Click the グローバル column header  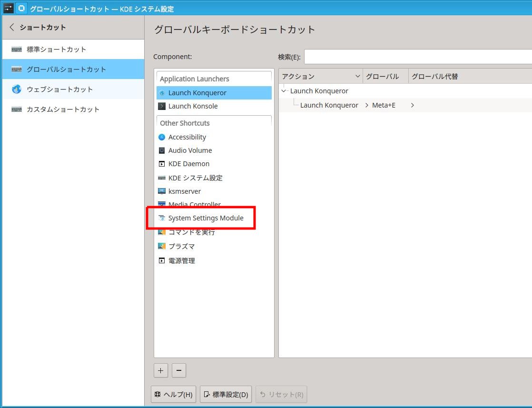click(385, 76)
